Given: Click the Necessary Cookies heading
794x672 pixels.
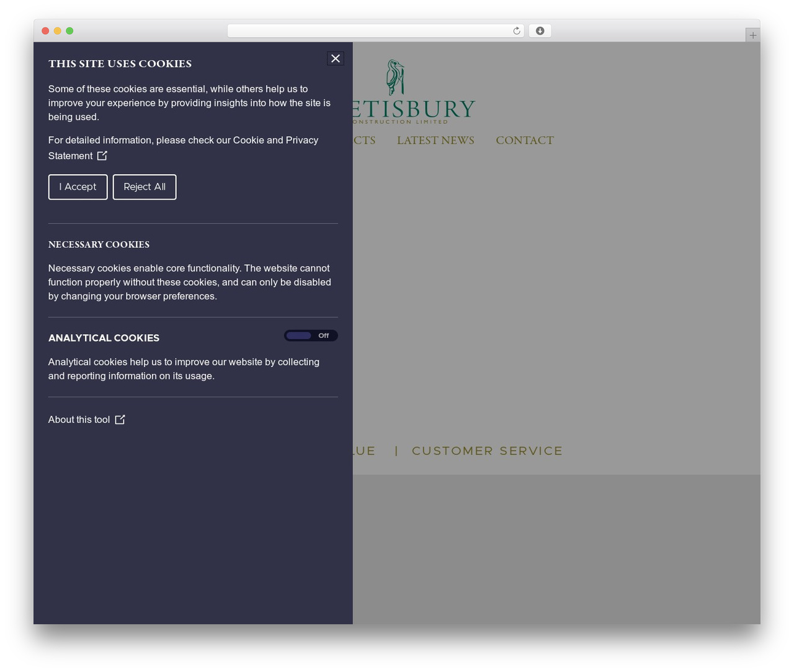Looking at the screenshot, I should [x=99, y=244].
